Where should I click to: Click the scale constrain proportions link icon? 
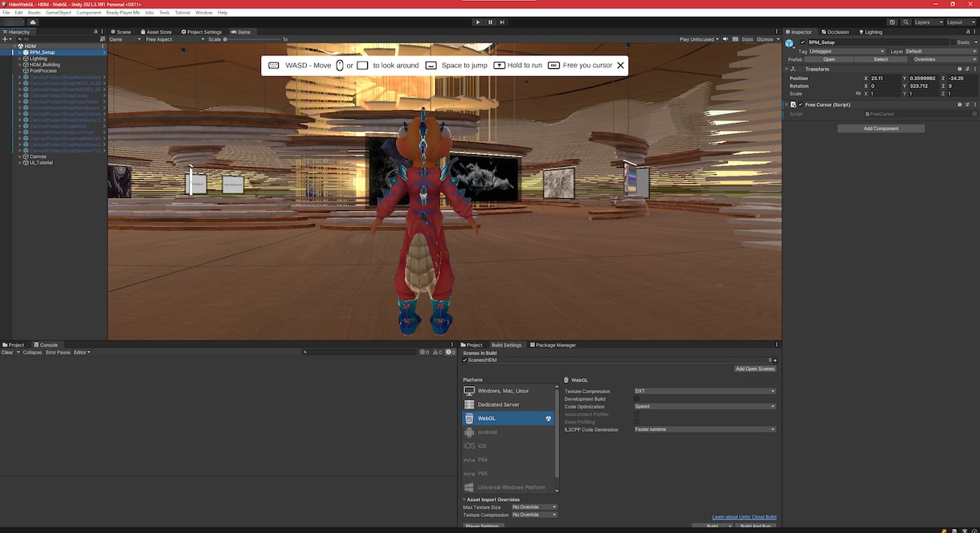858,94
